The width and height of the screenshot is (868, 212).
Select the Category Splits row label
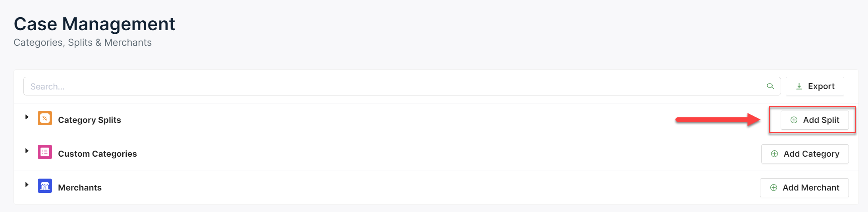pyautogui.click(x=89, y=120)
